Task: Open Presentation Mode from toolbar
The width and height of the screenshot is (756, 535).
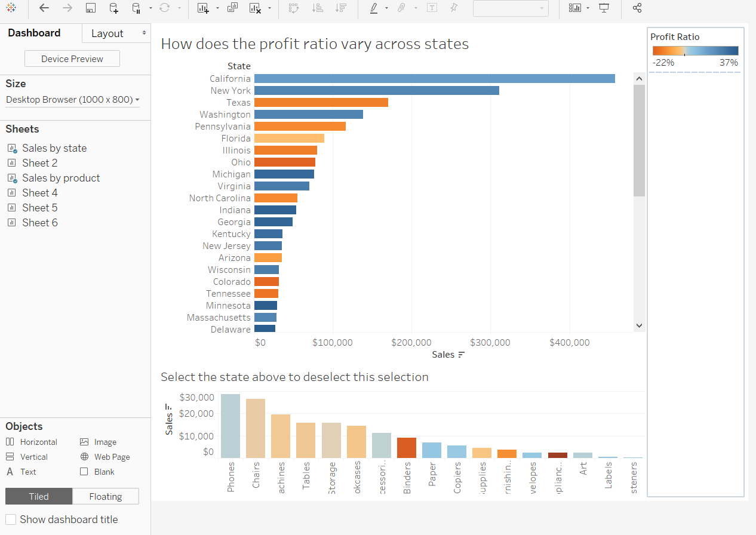Action: point(604,8)
